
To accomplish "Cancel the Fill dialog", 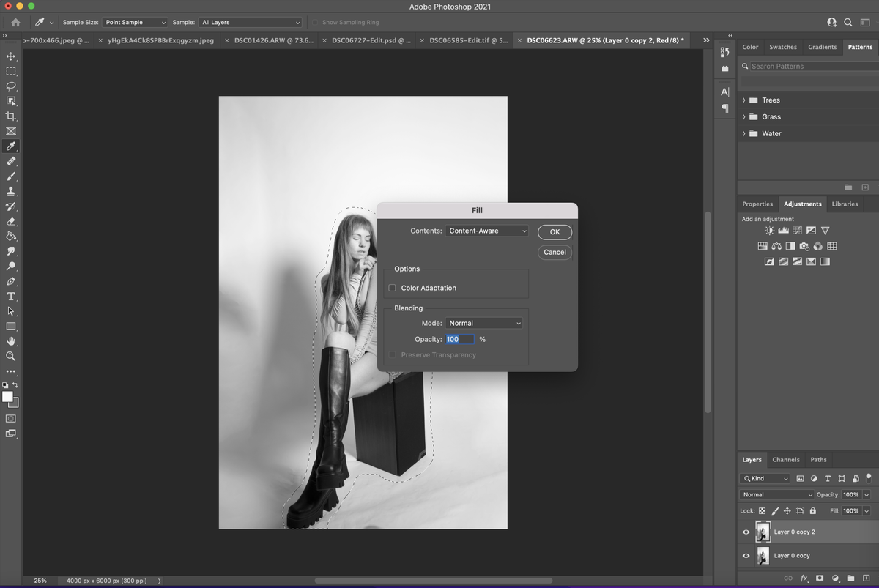I will pos(555,252).
